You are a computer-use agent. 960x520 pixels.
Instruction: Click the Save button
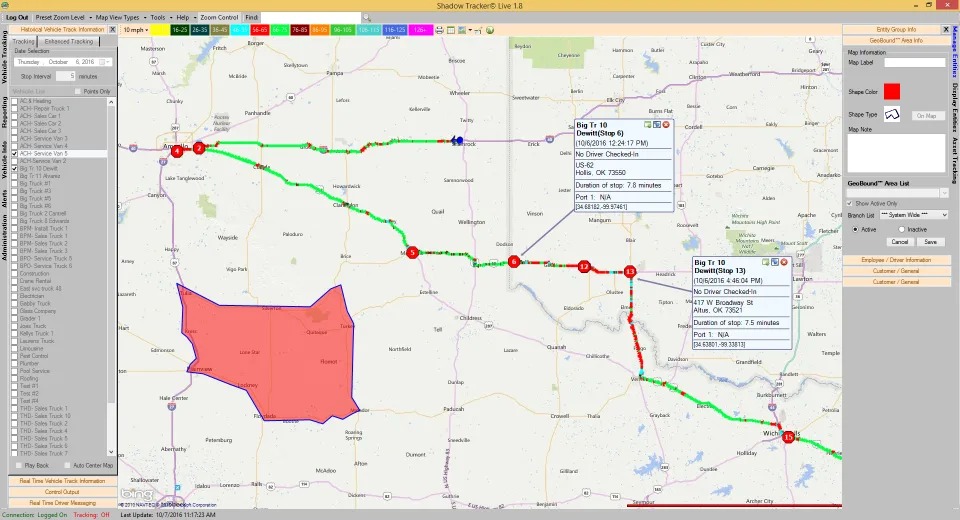931,242
